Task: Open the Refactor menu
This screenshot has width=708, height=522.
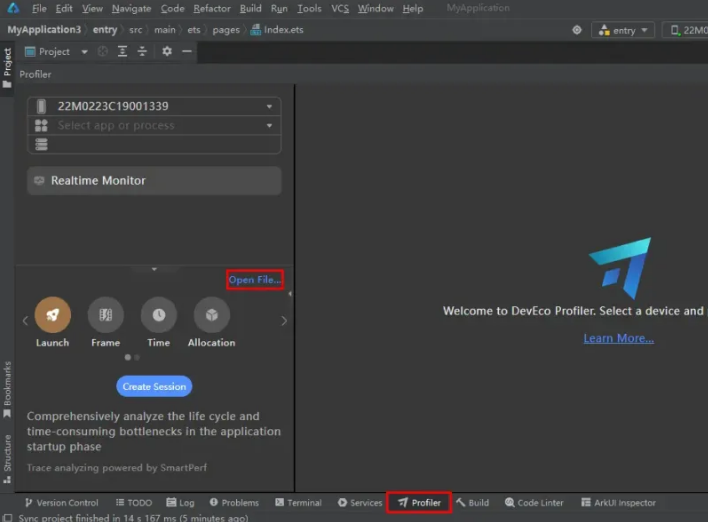Action: point(212,8)
